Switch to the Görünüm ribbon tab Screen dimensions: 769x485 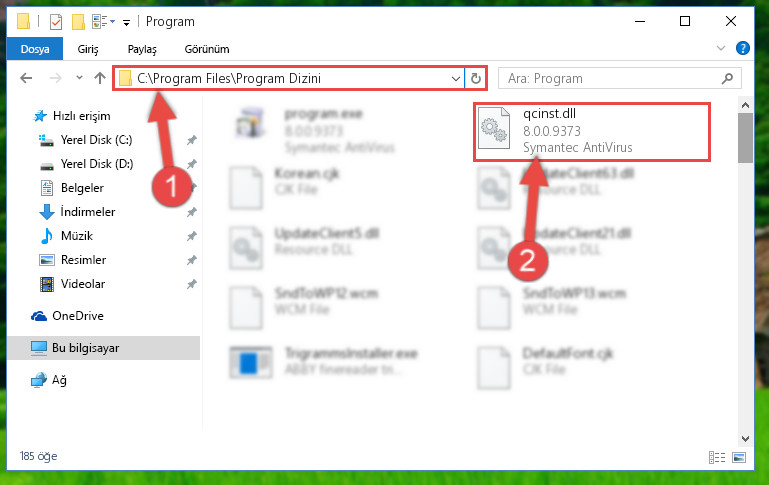tap(207, 49)
